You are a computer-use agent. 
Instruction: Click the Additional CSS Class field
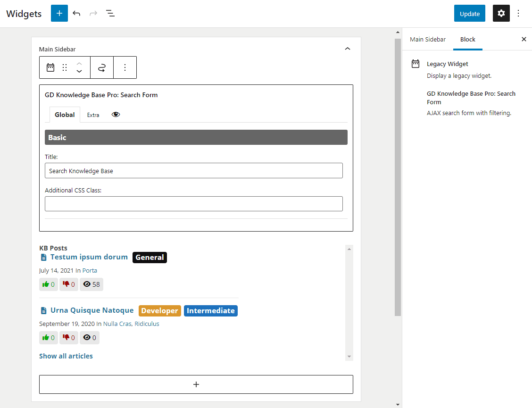pos(194,204)
